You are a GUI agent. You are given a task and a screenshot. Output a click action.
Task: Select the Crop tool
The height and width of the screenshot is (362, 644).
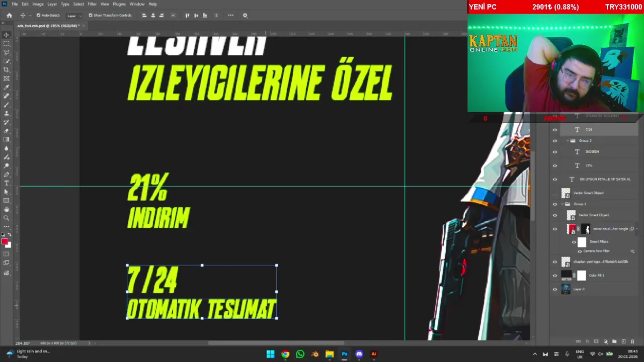click(7, 70)
